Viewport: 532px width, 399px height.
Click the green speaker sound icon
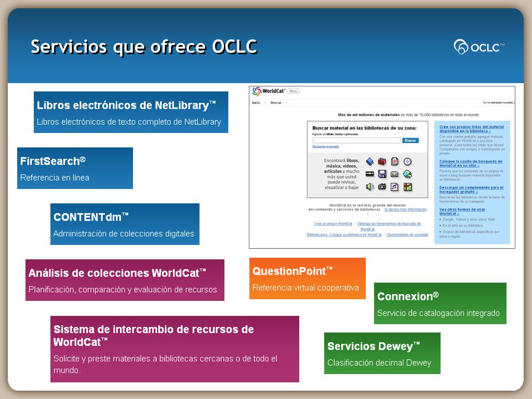pos(370,187)
